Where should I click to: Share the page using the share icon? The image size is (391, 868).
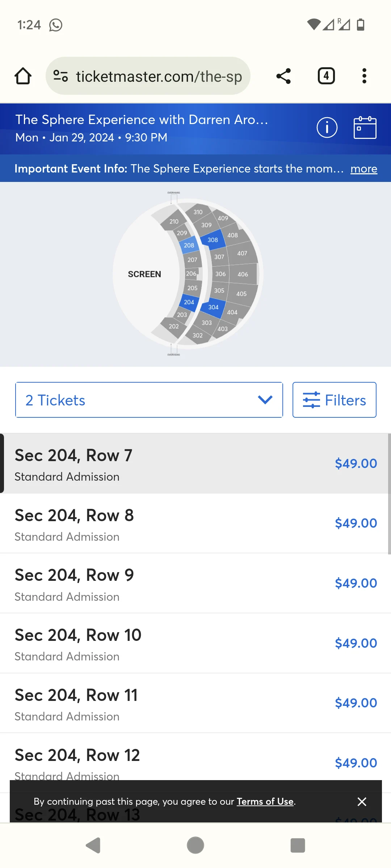pyautogui.click(x=283, y=76)
